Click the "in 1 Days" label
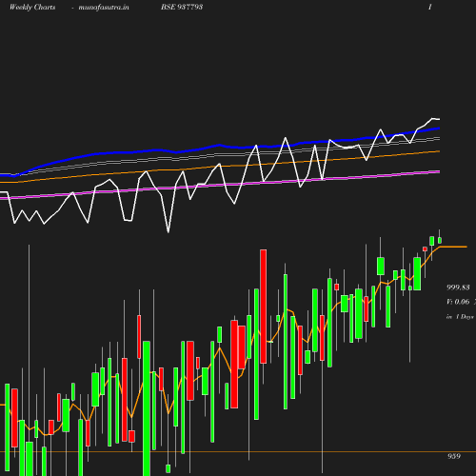This screenshot has height=476, width=476. tap(460, 317)
